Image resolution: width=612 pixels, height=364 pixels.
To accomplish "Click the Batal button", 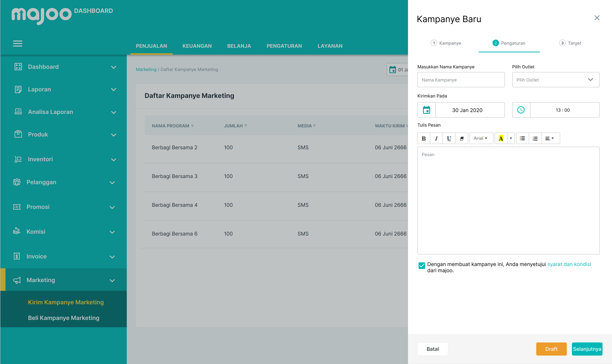I will pos(433,349).
